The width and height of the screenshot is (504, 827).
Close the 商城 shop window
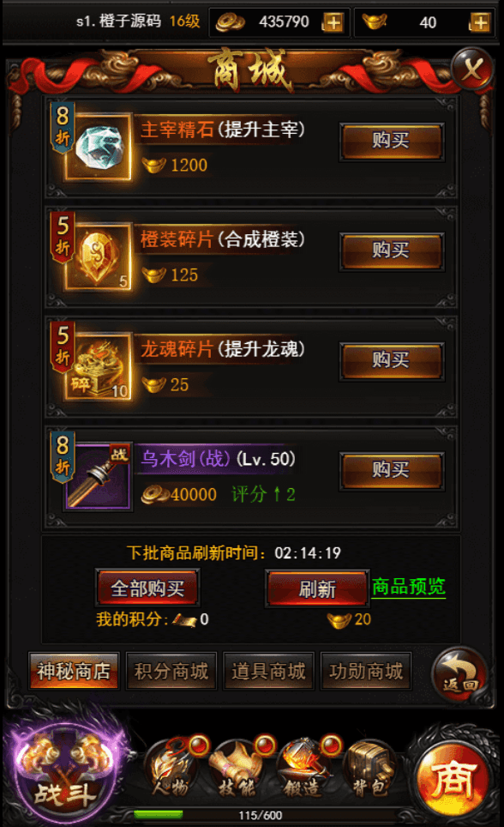click(x=472, y=69)
